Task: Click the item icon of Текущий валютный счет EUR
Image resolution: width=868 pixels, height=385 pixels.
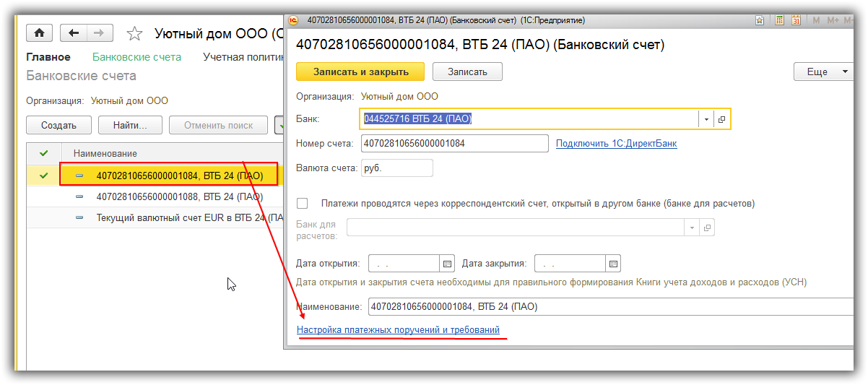Action: click(x=79, y=217)
